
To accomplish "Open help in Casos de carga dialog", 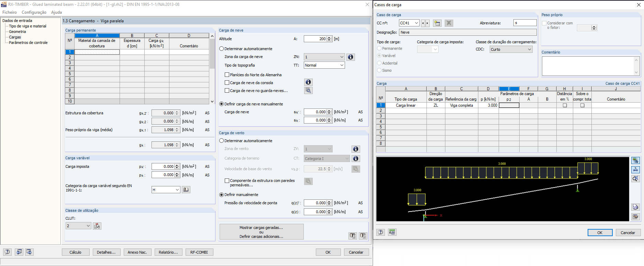I will point(380,232).
